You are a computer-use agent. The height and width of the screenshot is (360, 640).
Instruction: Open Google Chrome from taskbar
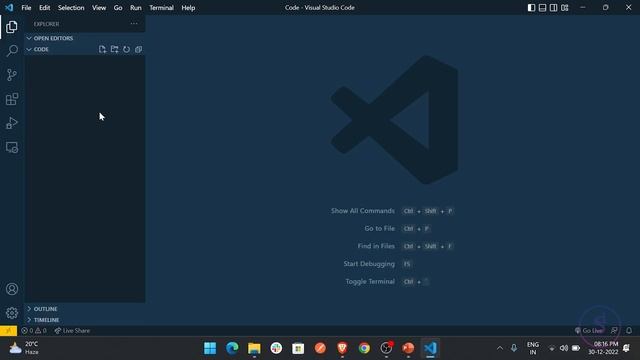[364, 348]
